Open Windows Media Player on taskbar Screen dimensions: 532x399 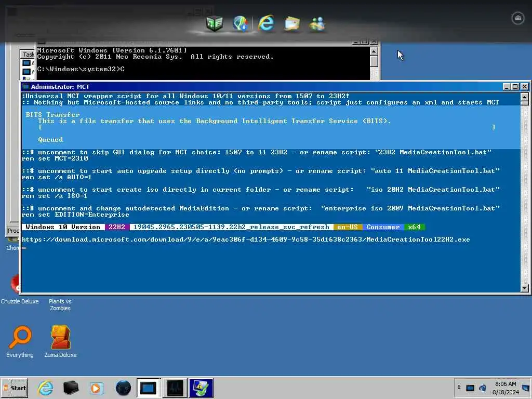(96, 388)
